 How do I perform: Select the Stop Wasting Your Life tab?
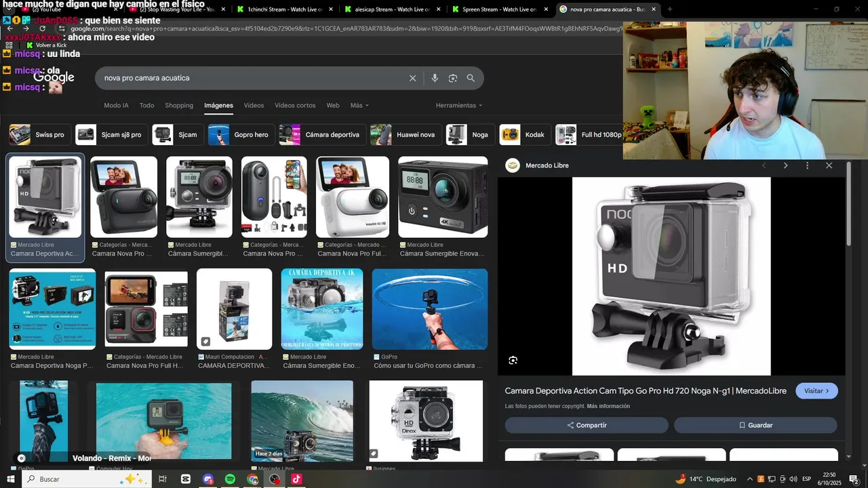(x=176, y=9)
